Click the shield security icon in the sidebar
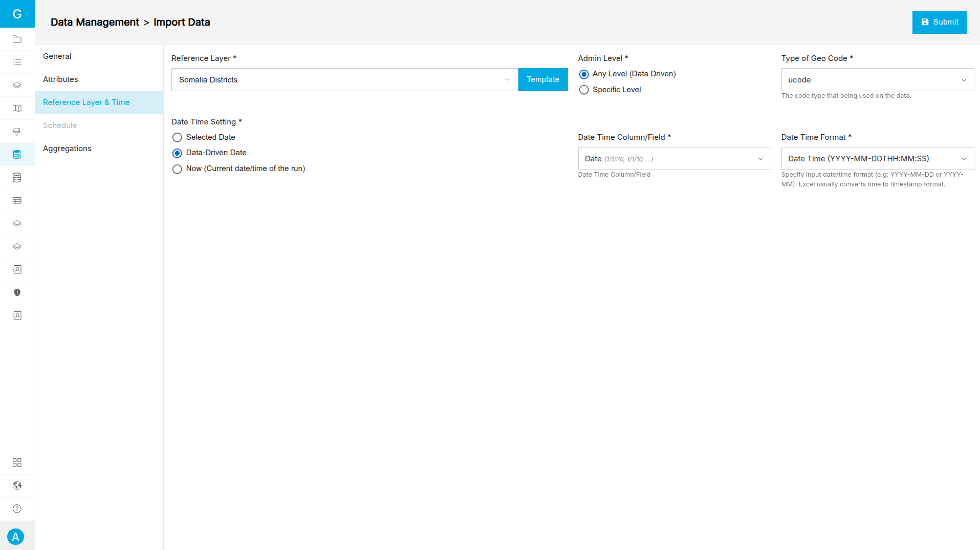 (x=17, y=292)
